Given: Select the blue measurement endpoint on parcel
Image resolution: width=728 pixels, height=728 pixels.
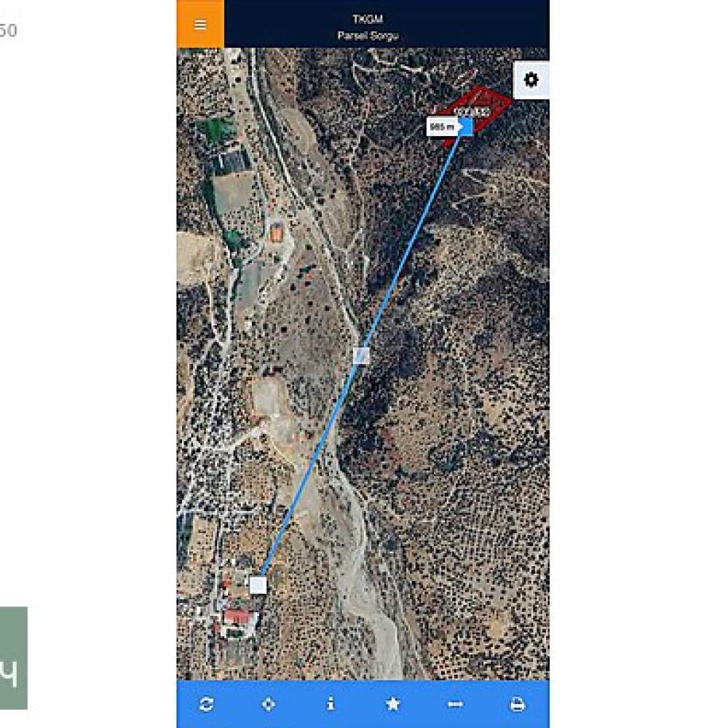Looking at the screenshot, I should click(x=466, y=127).
